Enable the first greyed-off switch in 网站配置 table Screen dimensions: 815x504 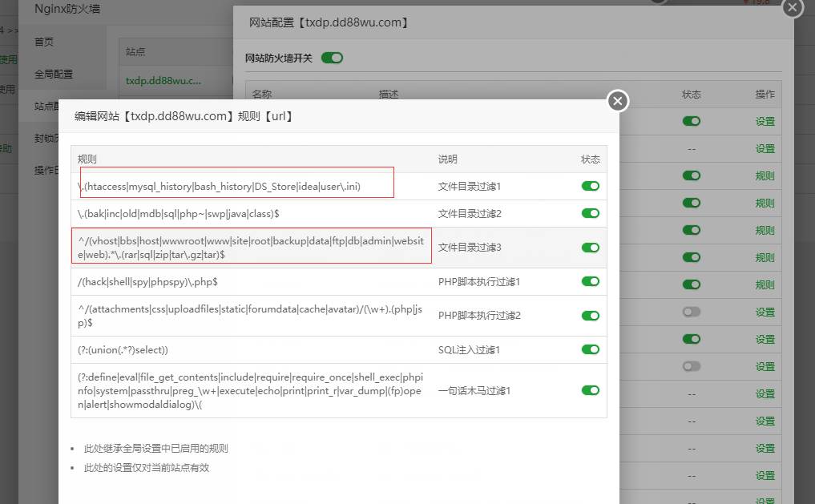point(692,312)
